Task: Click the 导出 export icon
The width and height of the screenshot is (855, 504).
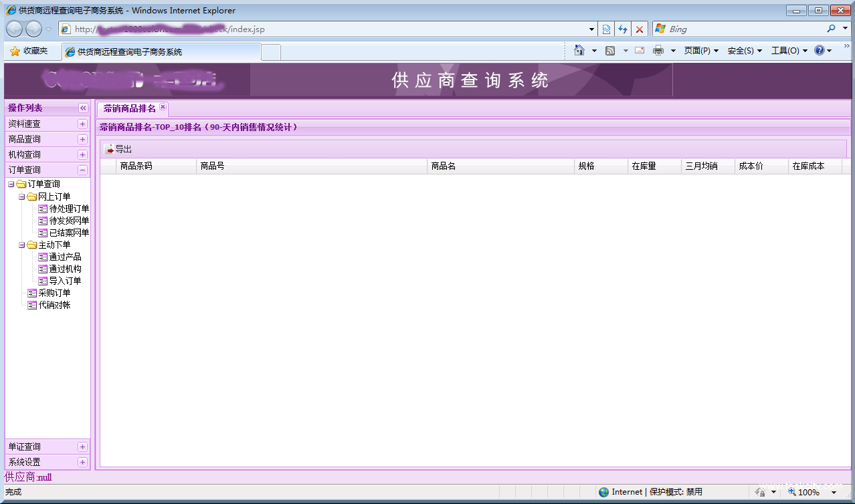Action: pos(110,149)
